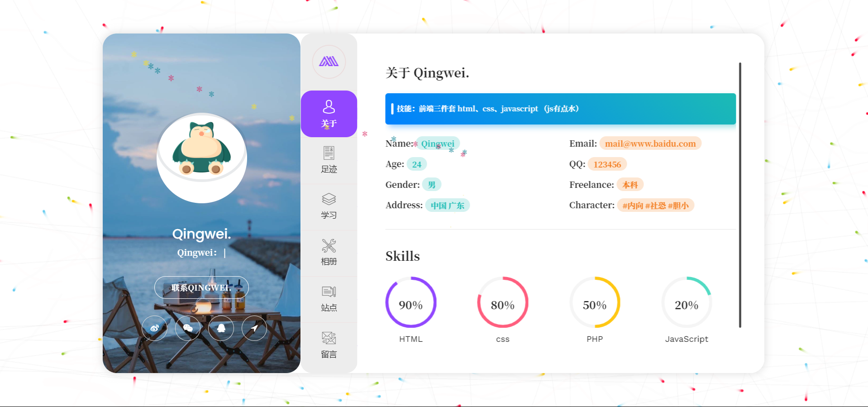The width and height of the screenshot is (868, 407).
Task: Click the 50% PHP progress circle
Action: point(595,302)
